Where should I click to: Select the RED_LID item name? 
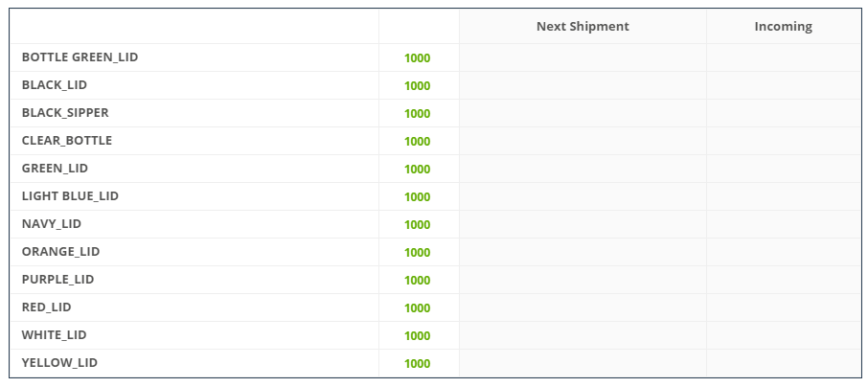[47, 307]
